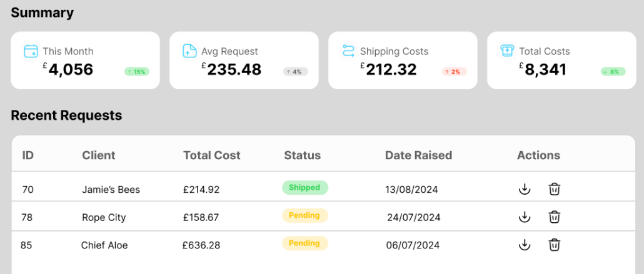Download the Rope City request
The image size is (644, 274).
click(525, 217)
